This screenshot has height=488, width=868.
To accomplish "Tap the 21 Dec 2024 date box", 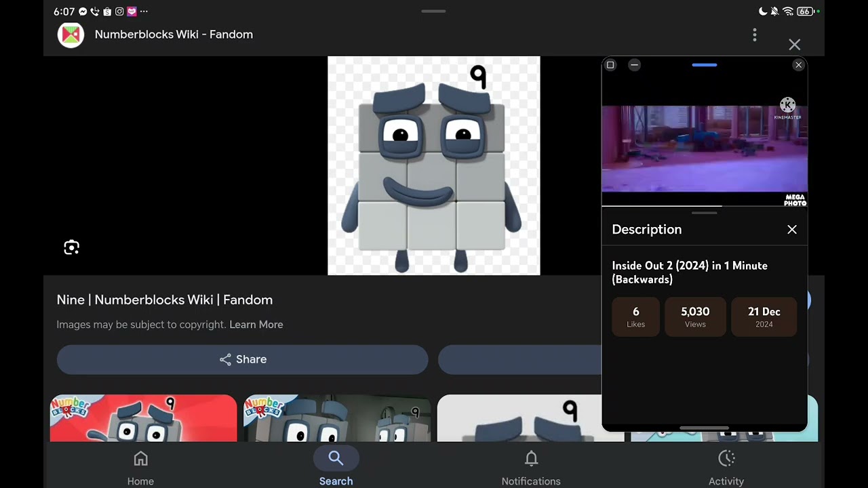I will click(x=764, y=317).
